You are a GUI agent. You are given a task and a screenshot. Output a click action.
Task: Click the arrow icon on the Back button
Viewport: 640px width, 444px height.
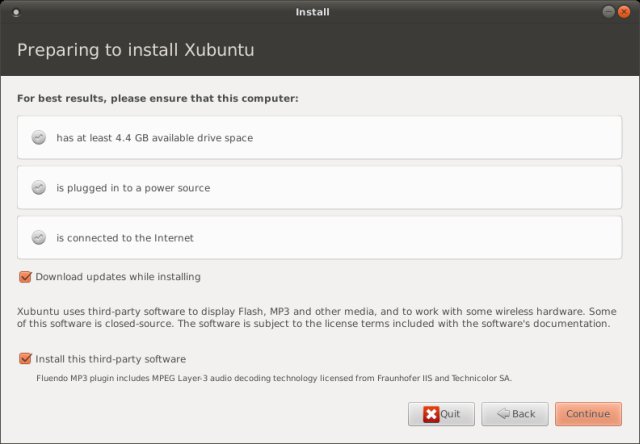(x=503, y=414)
